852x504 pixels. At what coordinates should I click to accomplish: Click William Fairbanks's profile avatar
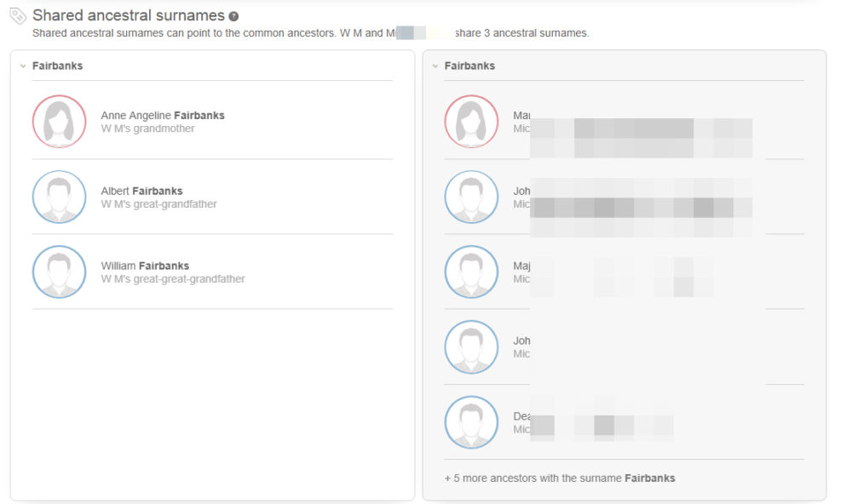(x=59, y=272)
